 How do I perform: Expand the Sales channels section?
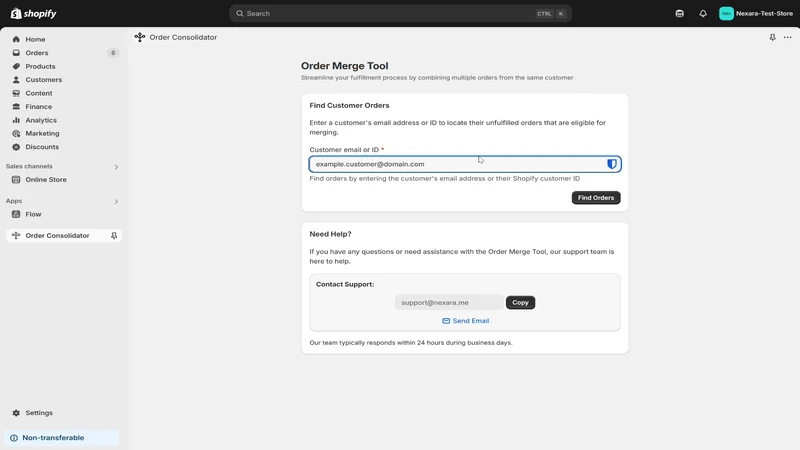116,167
